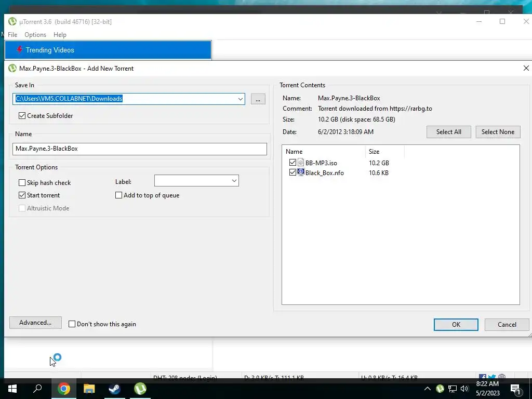This screenshot has width=532, height=399.
Task: Click browse (...) button for save folder
Action: [258, 99]
